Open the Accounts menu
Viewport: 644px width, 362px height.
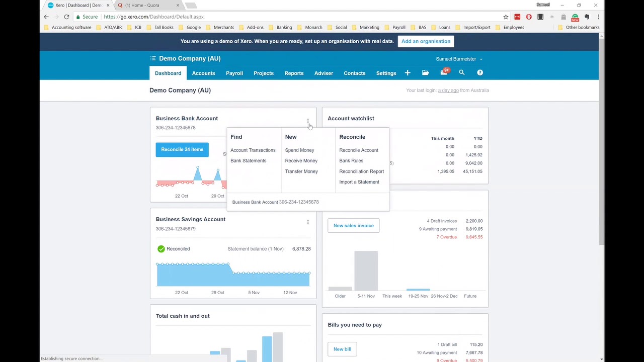click(203, 73)
